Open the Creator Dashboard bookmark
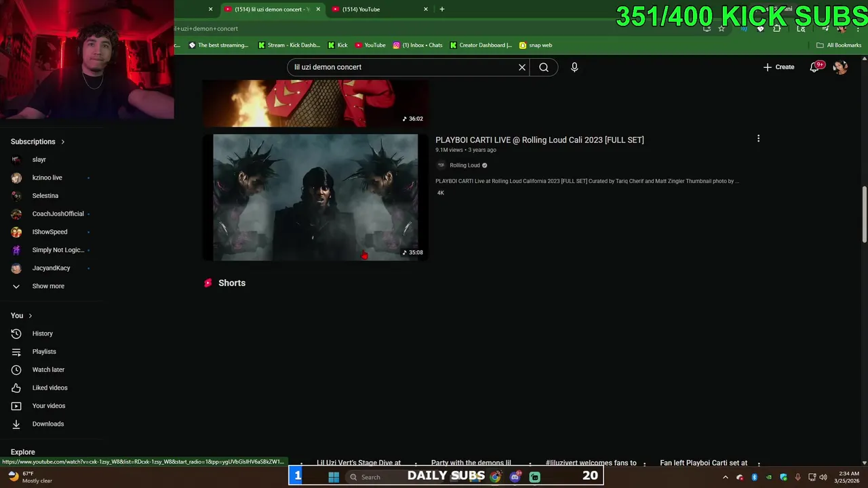Viewport: 868px width, 488px height. click(x=481, y=45)
